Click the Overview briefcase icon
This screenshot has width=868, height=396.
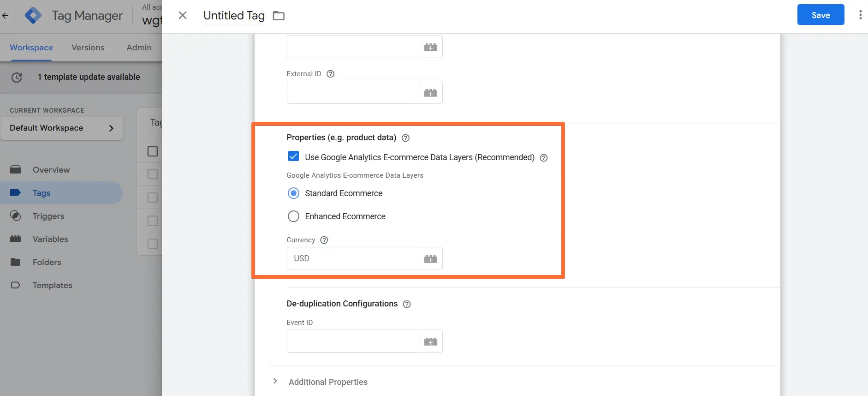[x=15, y=169]
